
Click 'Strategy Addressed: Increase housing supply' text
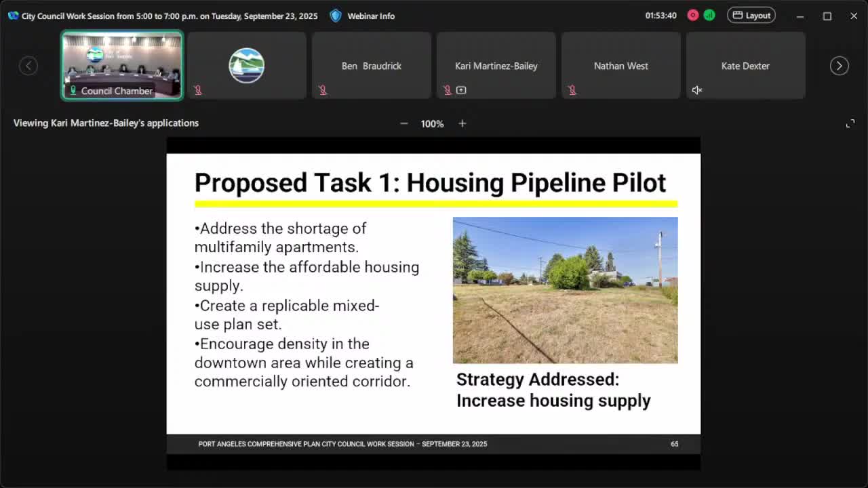[553, 390]
